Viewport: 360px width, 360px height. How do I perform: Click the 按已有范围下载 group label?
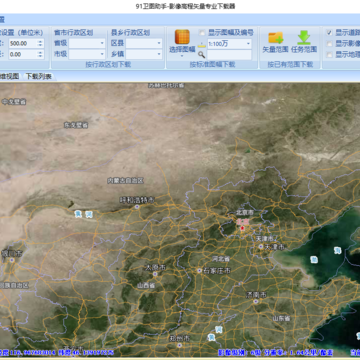[290, 64]
